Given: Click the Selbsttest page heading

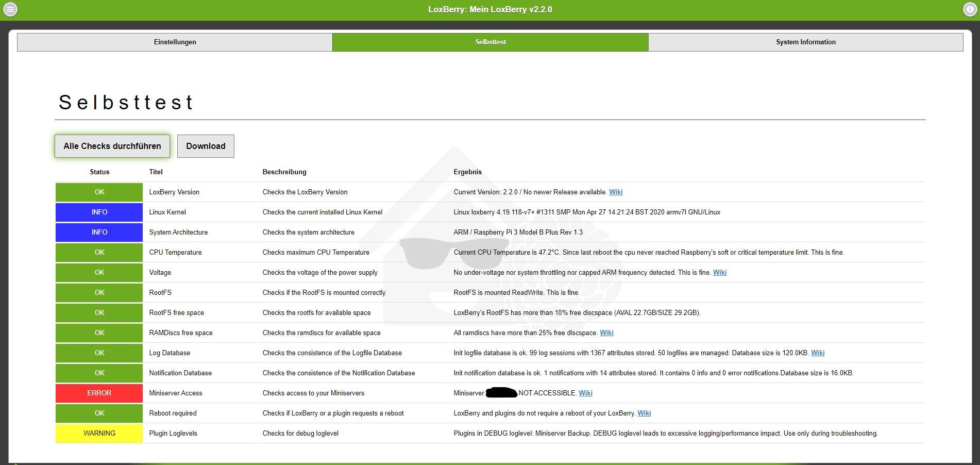Looking at the screenshot, I should 126,102.
